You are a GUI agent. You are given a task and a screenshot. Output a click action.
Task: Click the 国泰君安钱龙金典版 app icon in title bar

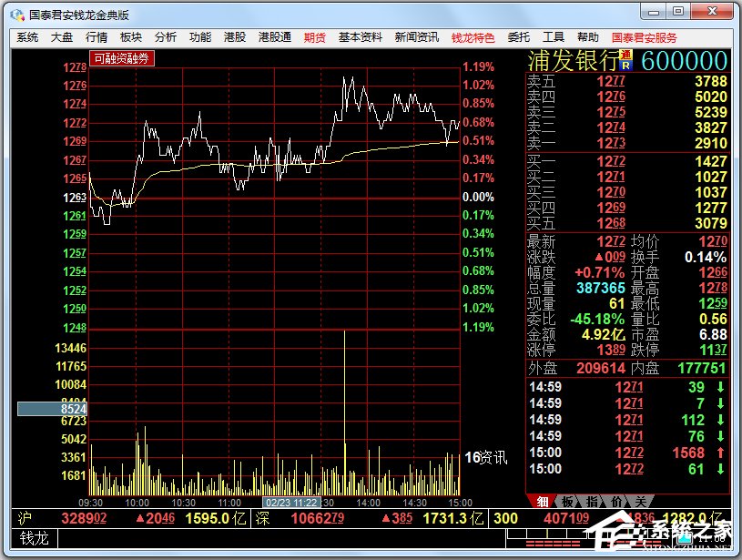[17, 15]
